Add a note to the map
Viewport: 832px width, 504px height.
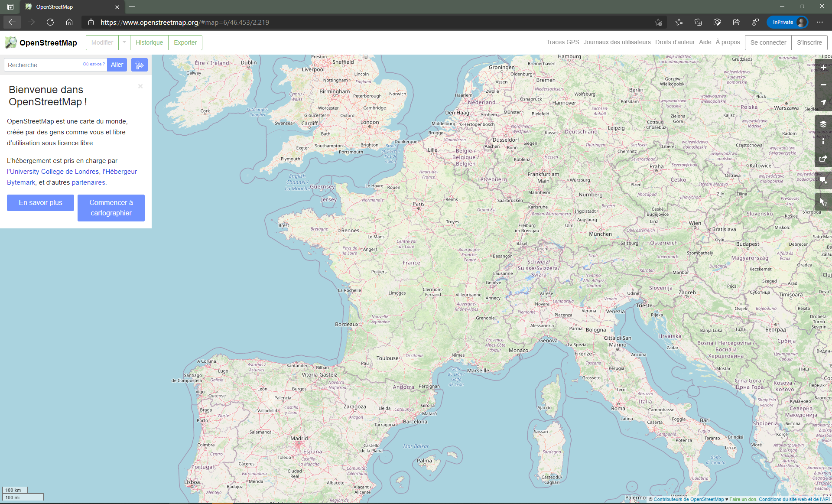click(x=823, y=180)
